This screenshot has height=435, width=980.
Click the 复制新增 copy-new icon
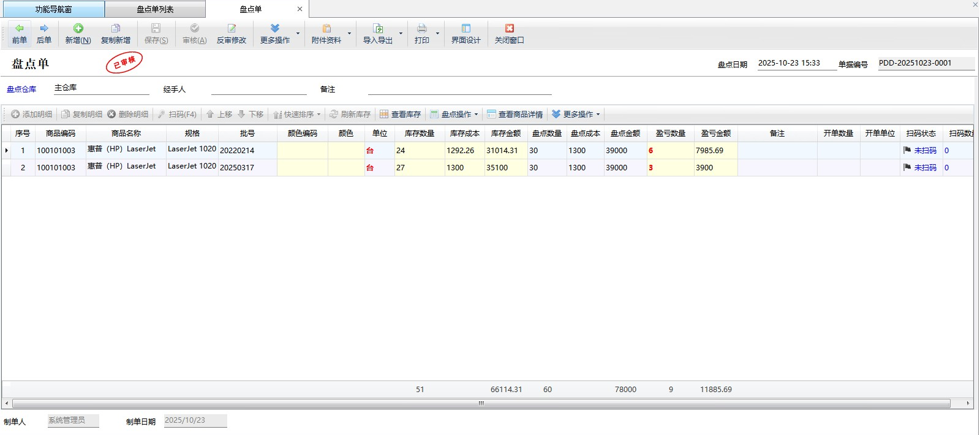116,29
